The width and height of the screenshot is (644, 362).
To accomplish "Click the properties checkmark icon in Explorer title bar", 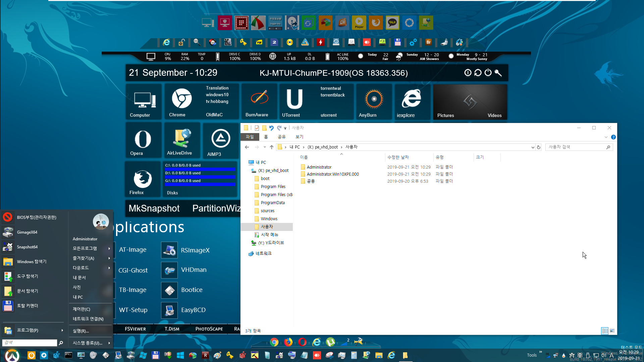I will [x=257, y=128].
